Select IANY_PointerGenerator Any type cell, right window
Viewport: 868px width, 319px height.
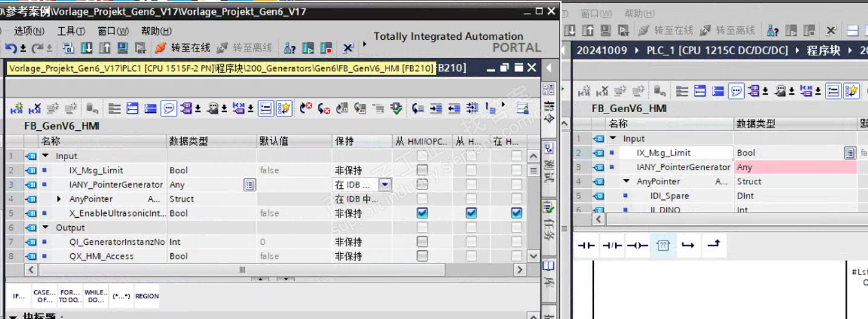(x=795, y=168)
